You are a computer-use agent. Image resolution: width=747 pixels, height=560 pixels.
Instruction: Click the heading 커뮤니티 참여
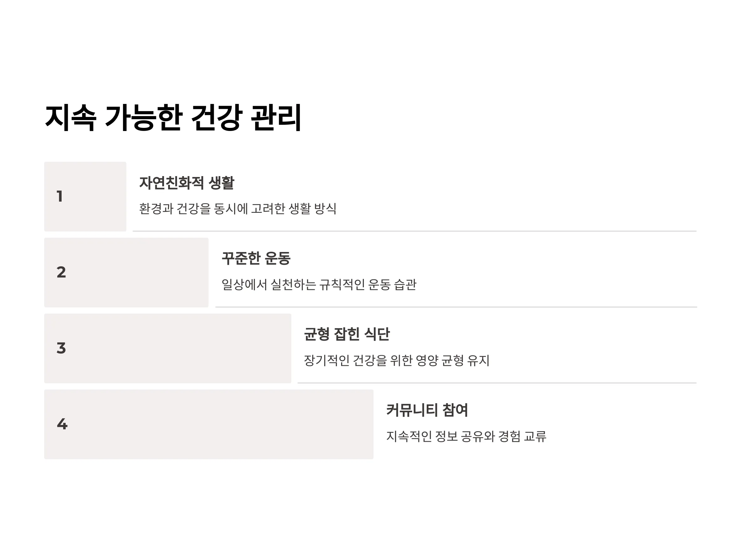pyautogui.click(x=427, y=410)
